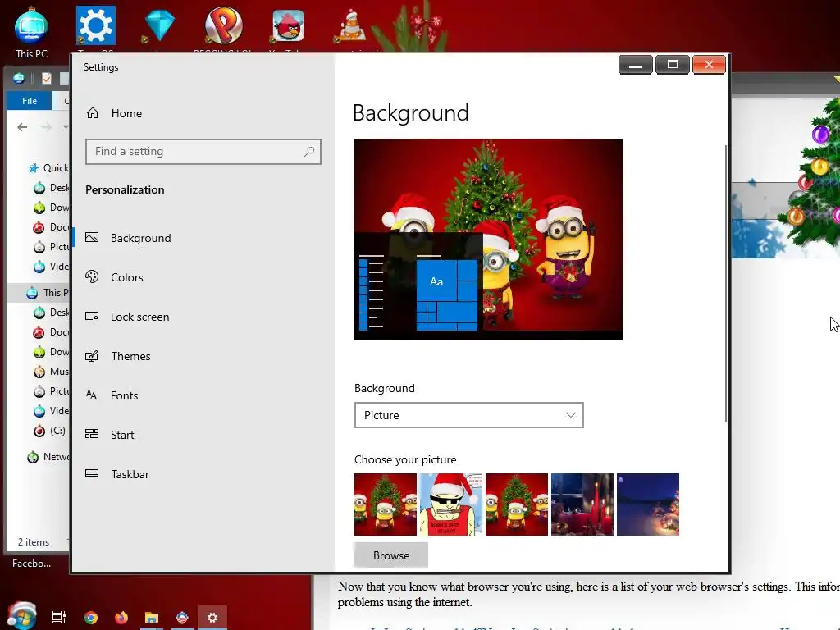The image size is (840, 630).
Task: Open the blue diamond desktop icon
Action: pos(160,25)
